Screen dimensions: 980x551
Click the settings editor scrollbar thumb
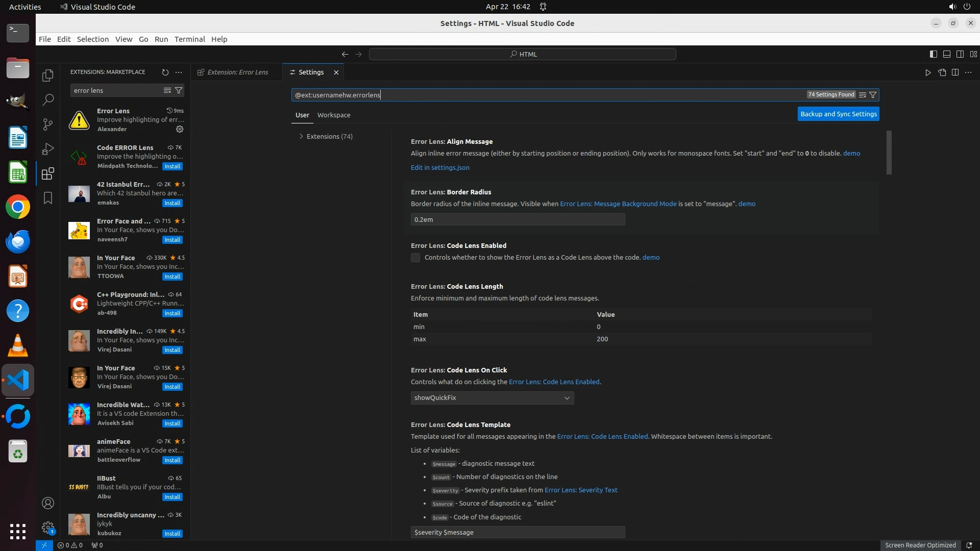(889, 153)
